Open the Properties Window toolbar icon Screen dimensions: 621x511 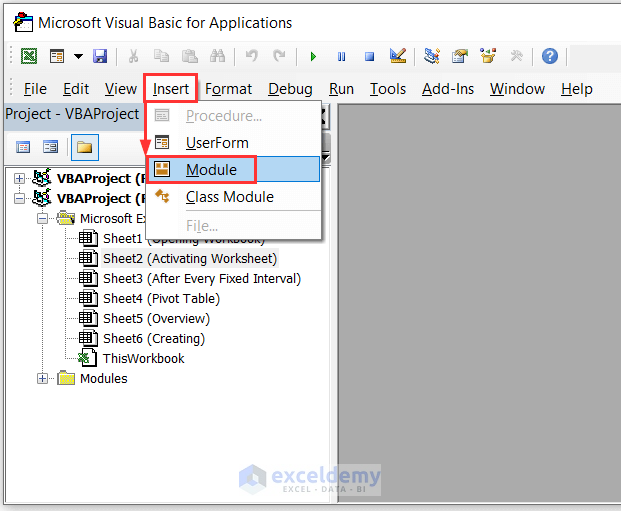(x=460, y=56)
